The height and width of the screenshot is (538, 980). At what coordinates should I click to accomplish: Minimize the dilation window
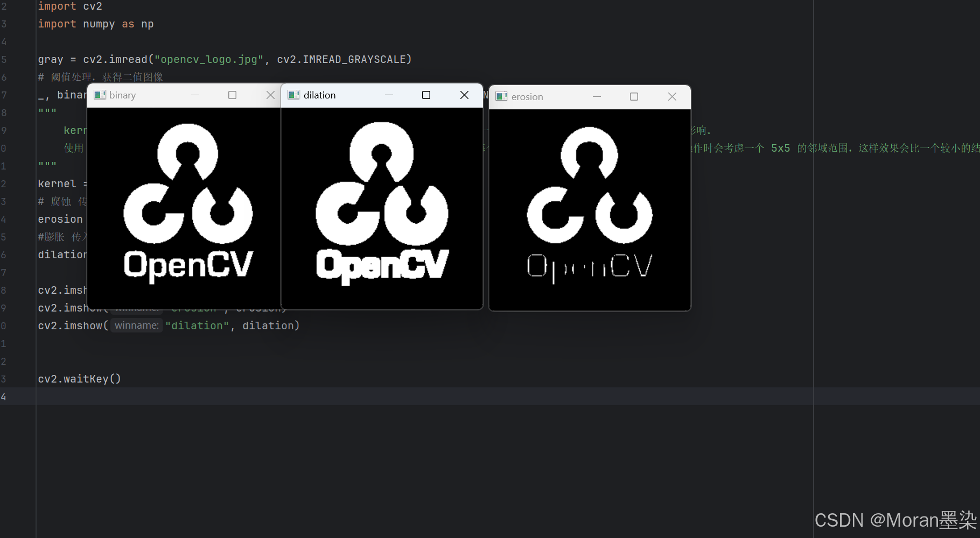pos(389,95)
